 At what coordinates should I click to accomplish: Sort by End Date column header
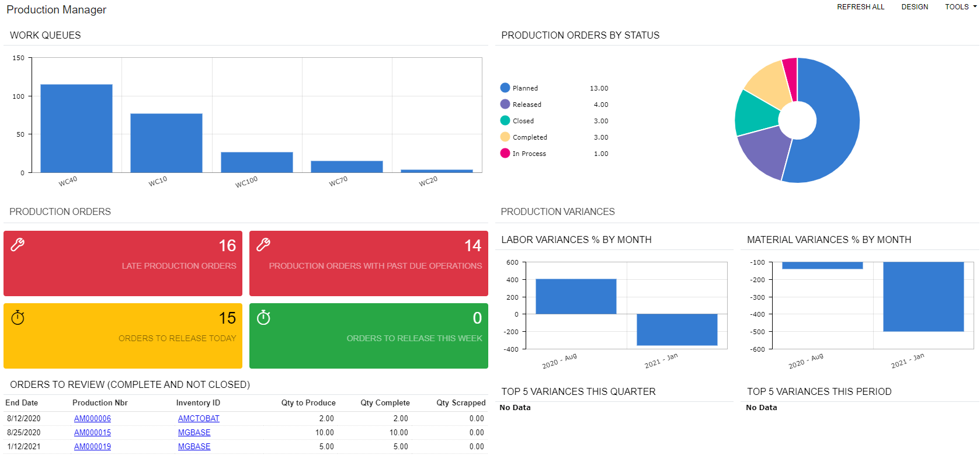pyautogui.click(x=22, y=403)
